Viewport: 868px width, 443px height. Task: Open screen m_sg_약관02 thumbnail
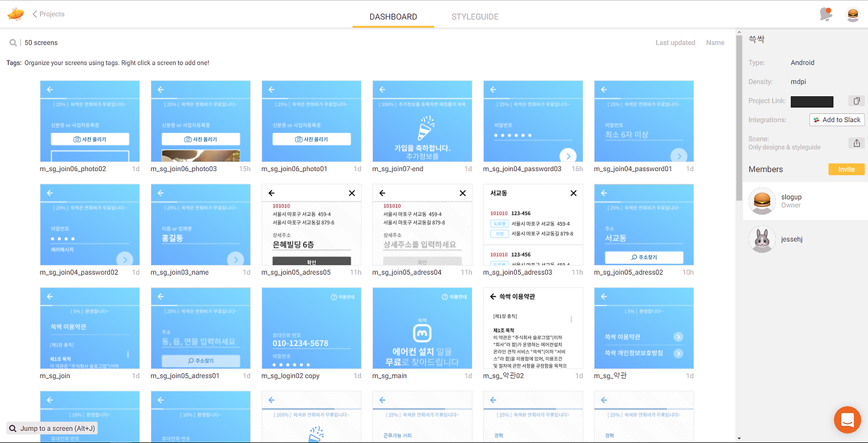[533, 328]
